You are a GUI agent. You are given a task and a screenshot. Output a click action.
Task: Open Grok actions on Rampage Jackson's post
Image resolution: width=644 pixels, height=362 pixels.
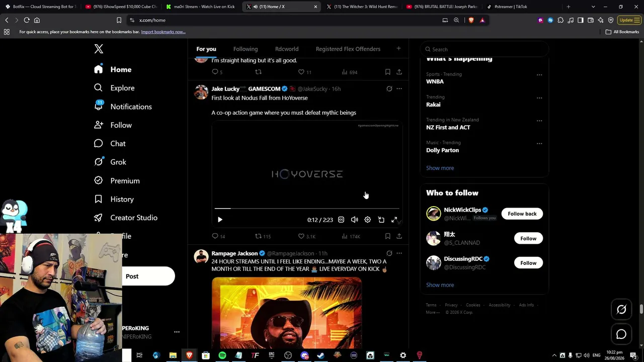389,253
